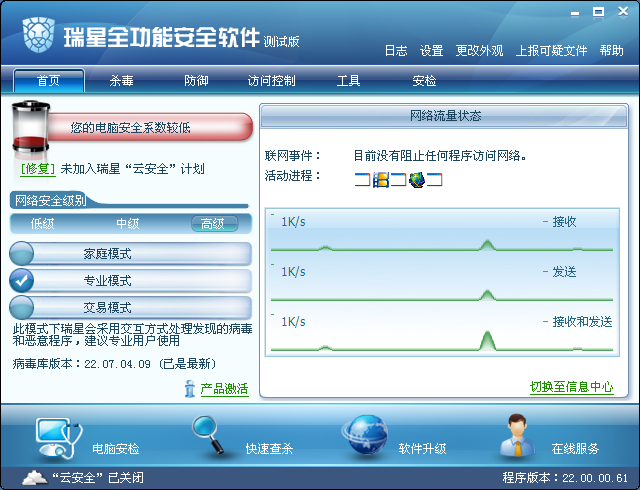Click the [修复] link
The width and height of the screenshot is (640, 490).
click(38, 169)
